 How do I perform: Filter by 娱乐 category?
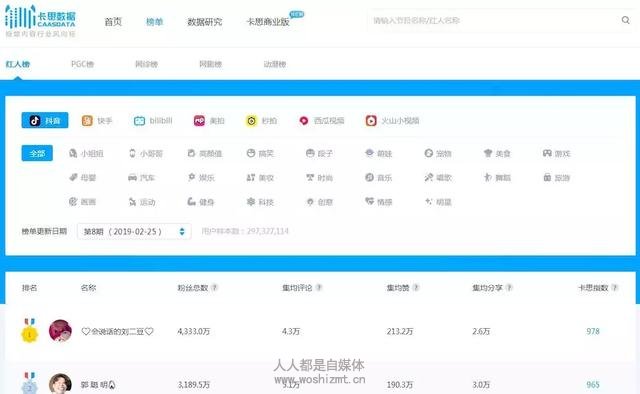pos(201,178)
